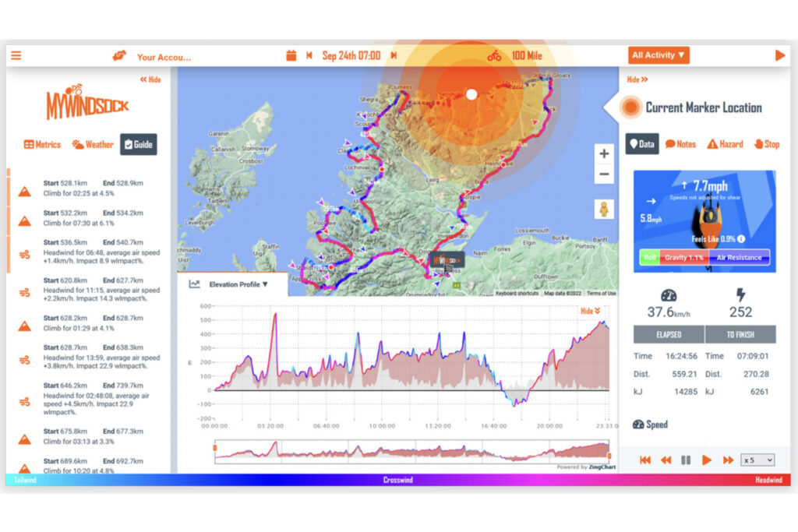
Task: Step to next time after Sep 24th
Action: click(x=394, y=55)
